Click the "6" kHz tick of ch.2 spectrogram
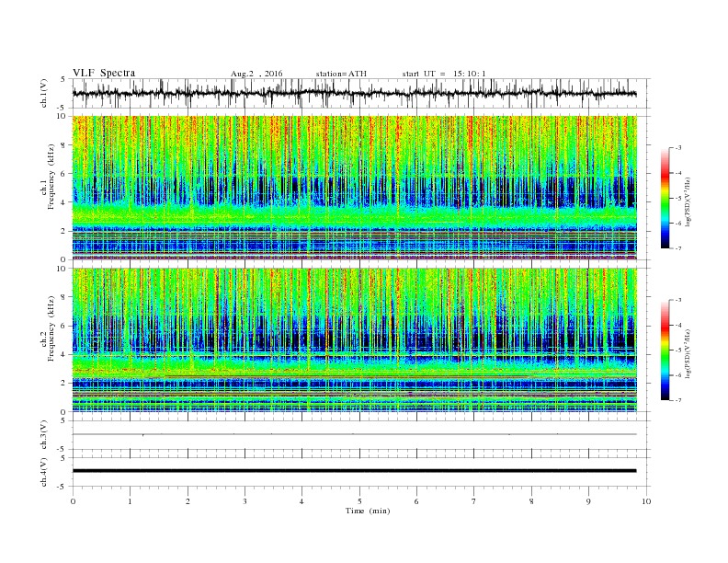Viewport: 728px width, 563px height. (64, 326)
